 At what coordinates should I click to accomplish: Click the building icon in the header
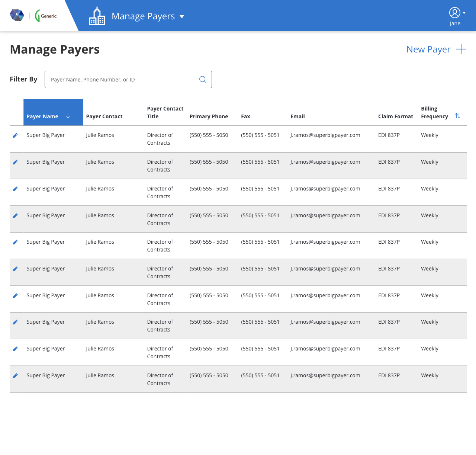click(97, 15)
